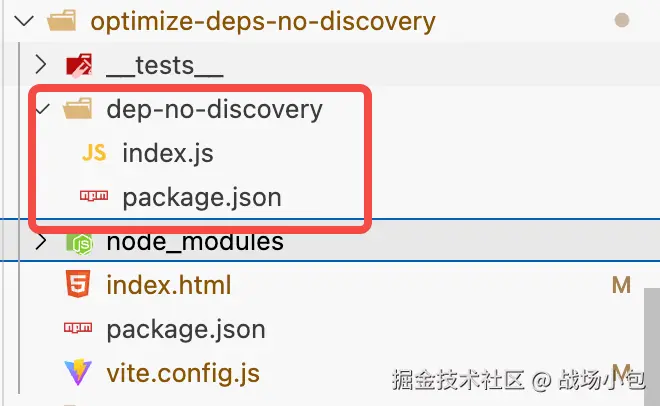Expand the node_modules folder chevron

(40, 242)
